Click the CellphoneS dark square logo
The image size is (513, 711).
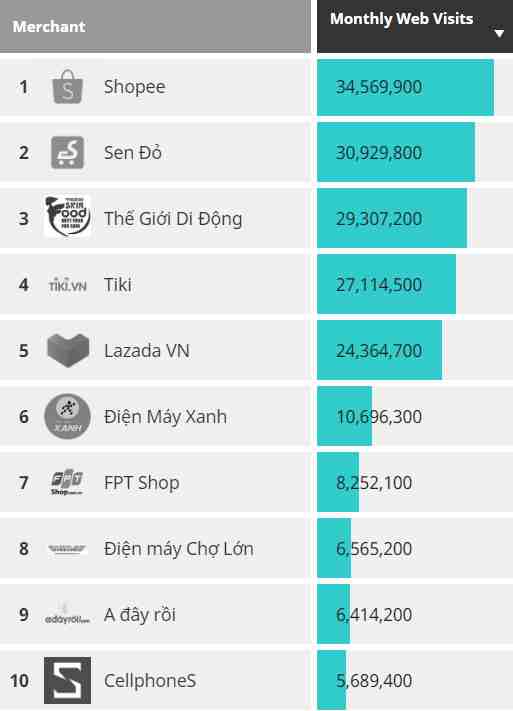coord(68,680)
